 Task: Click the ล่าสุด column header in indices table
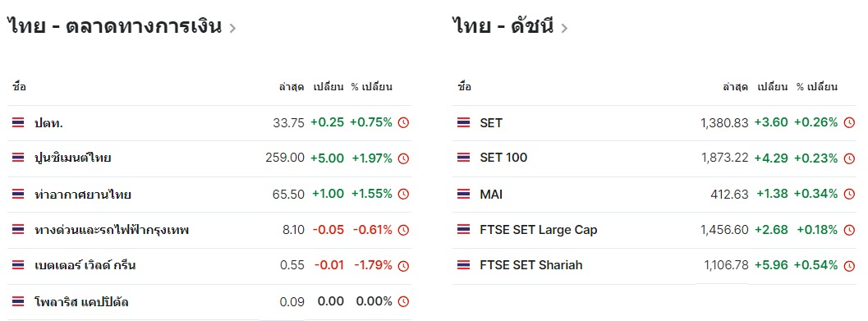(x=736, y=87)
